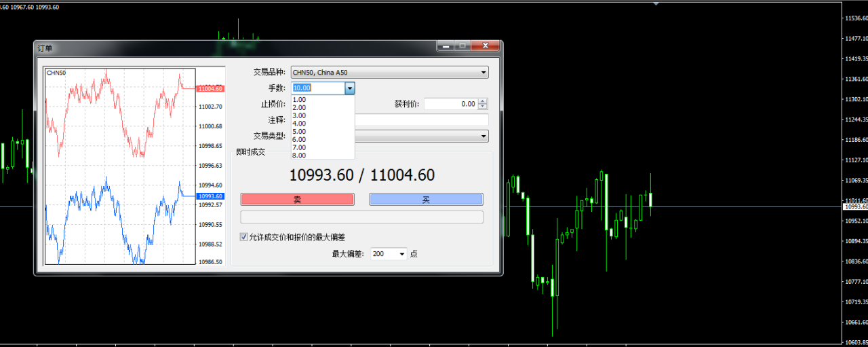The height and width of the screenshot is (347, 868).
Task: Click the 手数 volume field showing 10.00
Action: [x=317, y=88]
